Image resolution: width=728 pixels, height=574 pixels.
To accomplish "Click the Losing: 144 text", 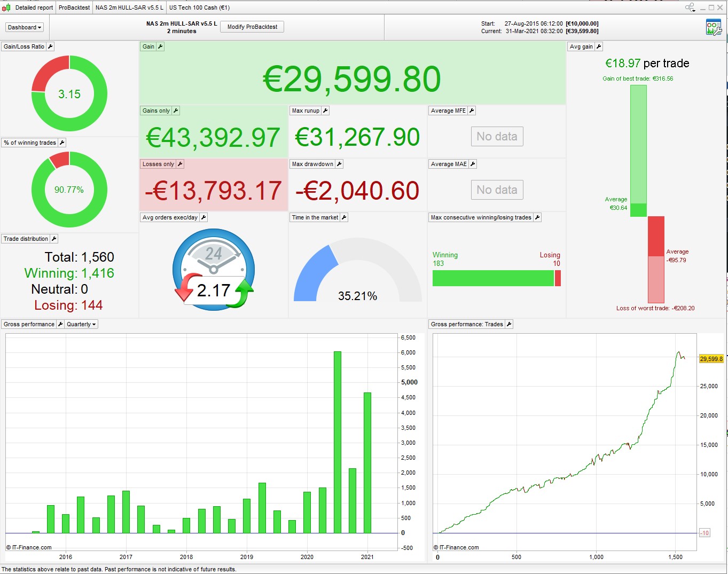I will pyautogui.click(x=68, y=305).
